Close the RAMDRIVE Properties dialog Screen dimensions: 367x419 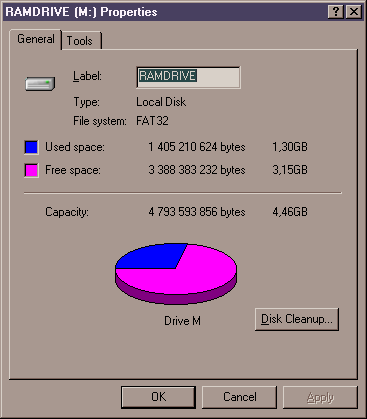(x=354, y=12)
